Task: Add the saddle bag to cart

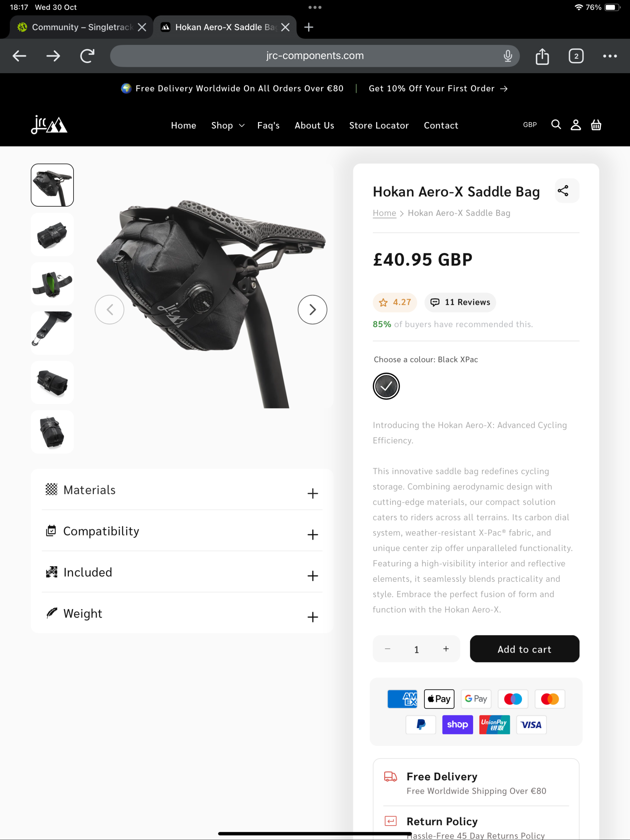Action: (524, 649)
